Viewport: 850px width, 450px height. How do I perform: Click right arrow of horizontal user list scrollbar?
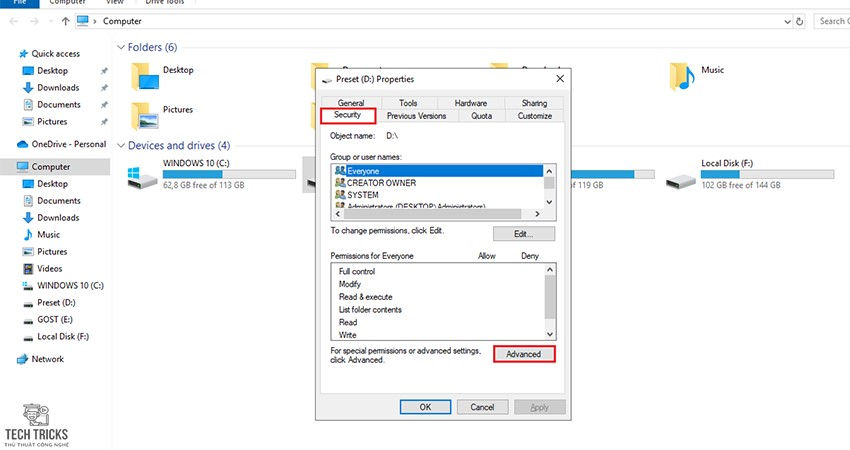point(537,214)
